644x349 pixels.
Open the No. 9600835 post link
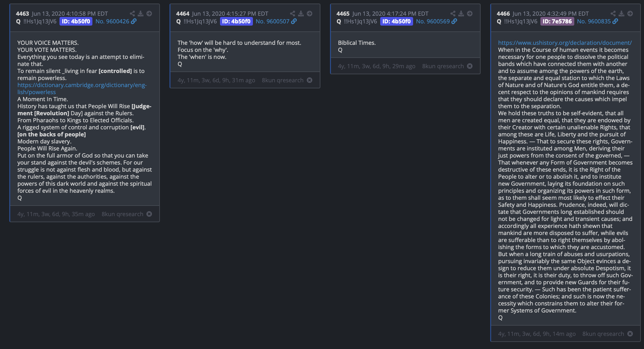(x=594, y=21)
